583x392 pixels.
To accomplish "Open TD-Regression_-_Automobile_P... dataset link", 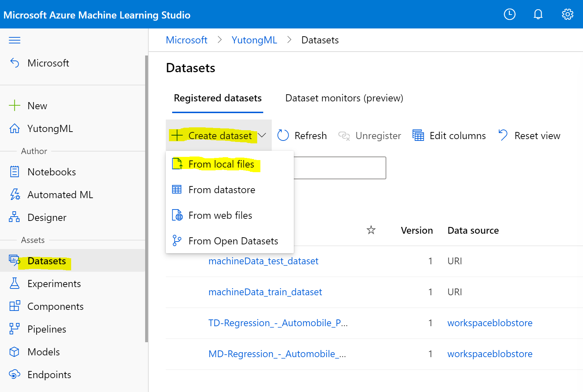I will tap(278, 323).
